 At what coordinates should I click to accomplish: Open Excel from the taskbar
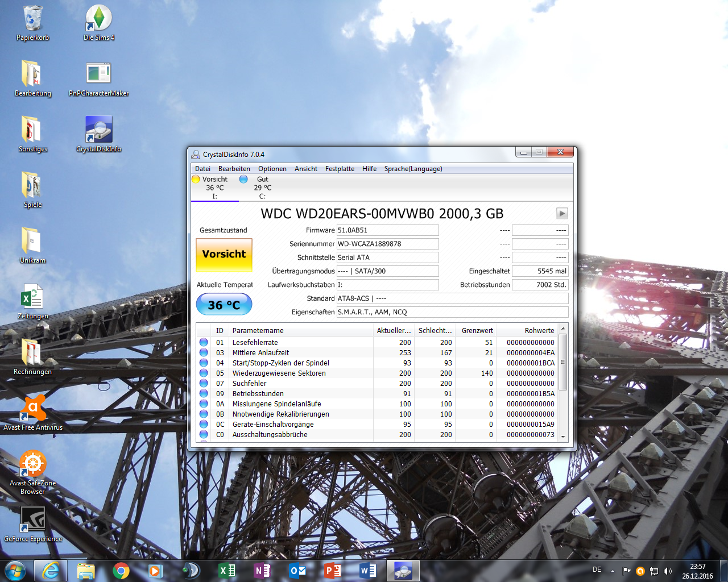(226, 571)
